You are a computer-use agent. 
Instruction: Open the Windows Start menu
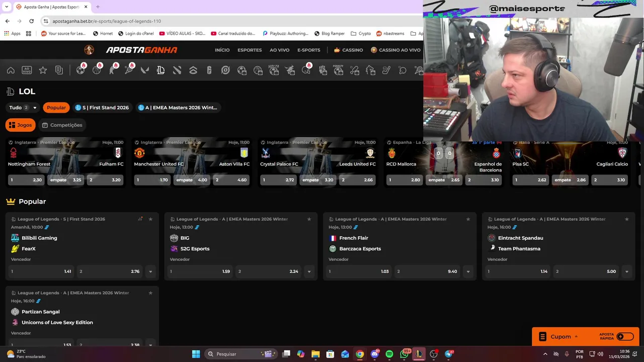point(196,354)
